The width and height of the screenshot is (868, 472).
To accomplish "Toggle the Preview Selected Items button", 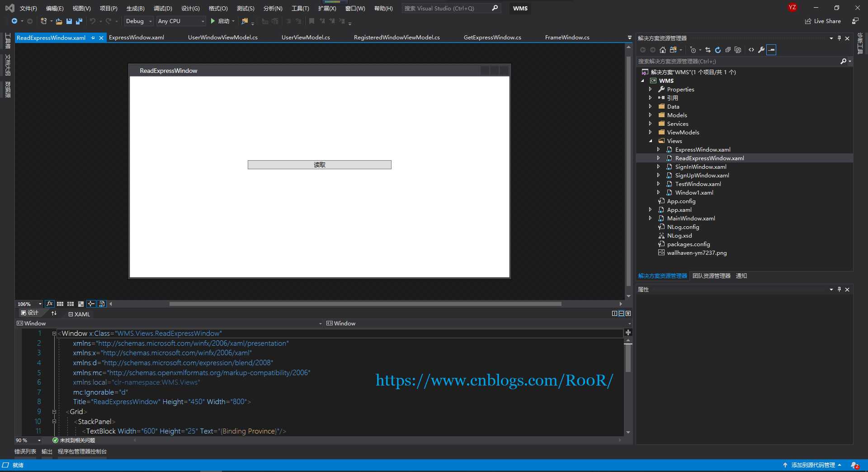I will pos(771,50).
